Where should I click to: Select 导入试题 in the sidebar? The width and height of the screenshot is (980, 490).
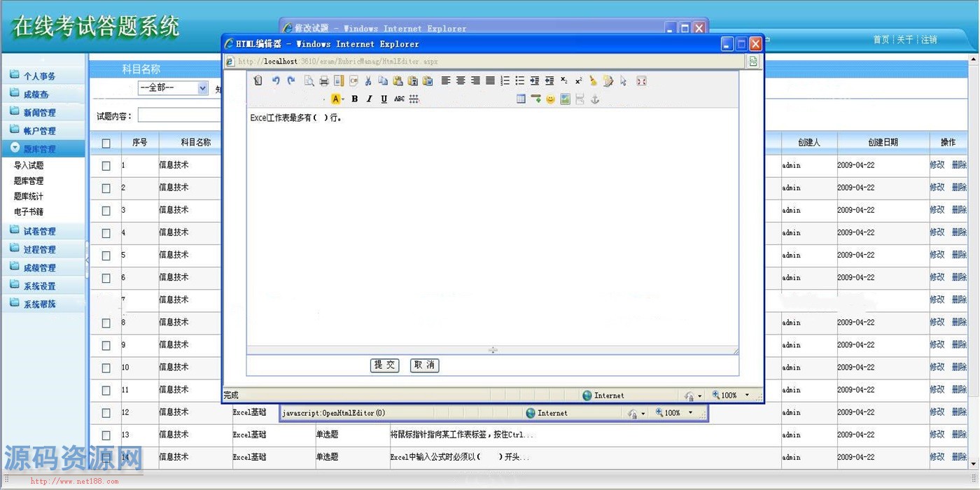29,166
